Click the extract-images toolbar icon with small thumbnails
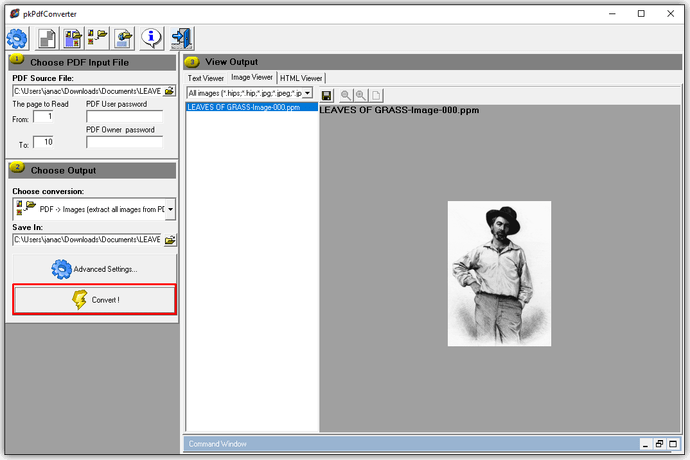 click(98, 38)
